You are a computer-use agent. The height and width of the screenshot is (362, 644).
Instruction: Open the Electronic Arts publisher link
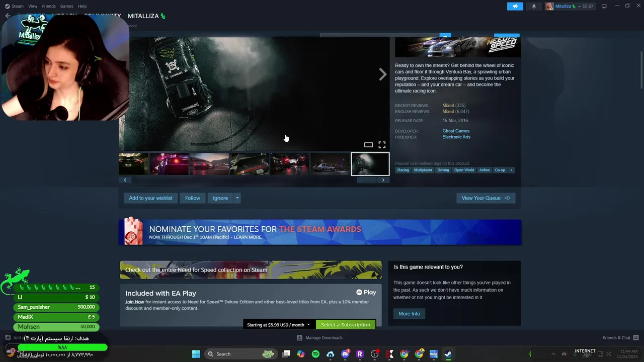pyautogui.click(x=456, y=137)
